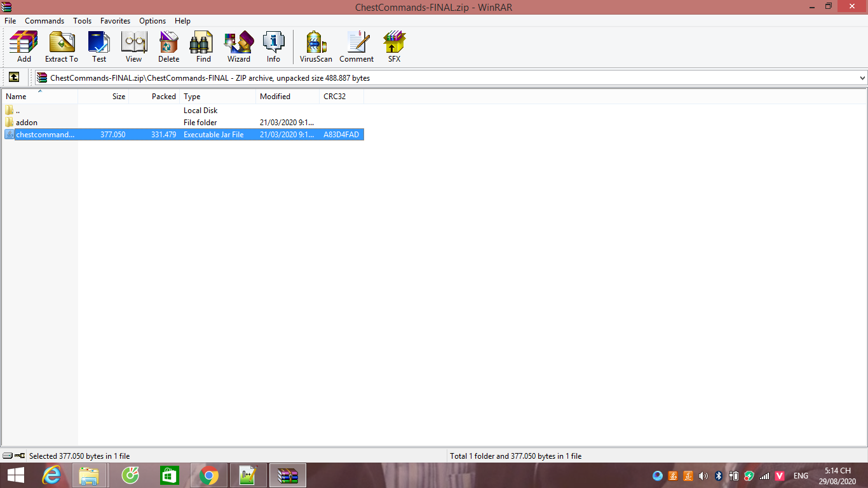Viewport: 868px width, 488px height.
Task: Open the File menu
Action: tap(10, 21)
